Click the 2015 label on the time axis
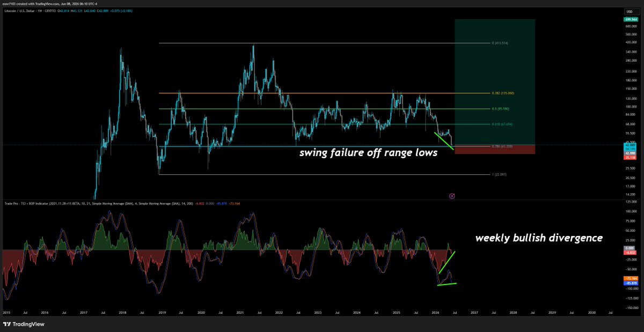Viewport: 644px width, 332px height. pyautogui.click(x=6, y=312)
